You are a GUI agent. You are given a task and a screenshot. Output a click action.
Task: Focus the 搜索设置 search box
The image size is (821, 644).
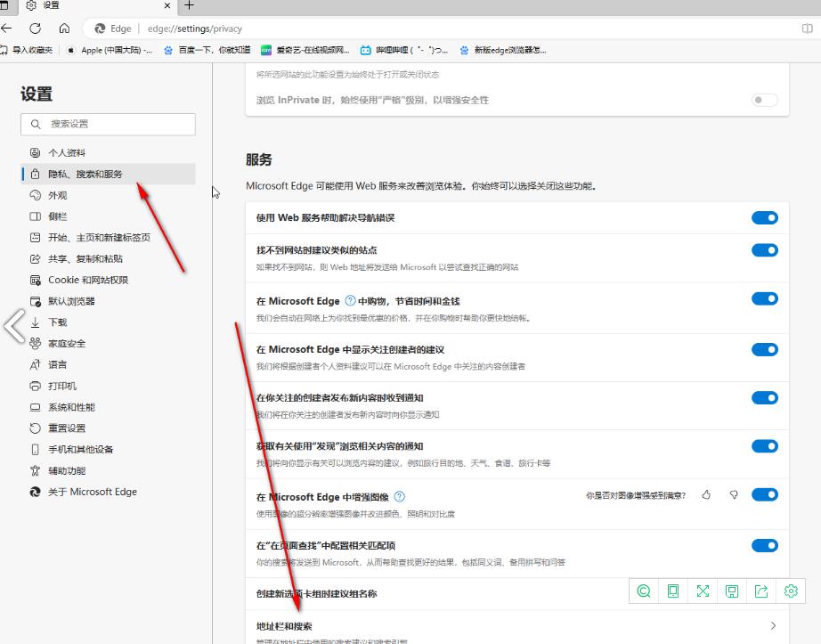coord(108,124)
